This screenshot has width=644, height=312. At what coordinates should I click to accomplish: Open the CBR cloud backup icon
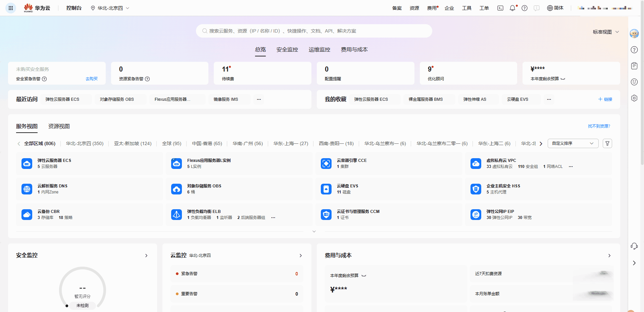click(x=27, y=215)
